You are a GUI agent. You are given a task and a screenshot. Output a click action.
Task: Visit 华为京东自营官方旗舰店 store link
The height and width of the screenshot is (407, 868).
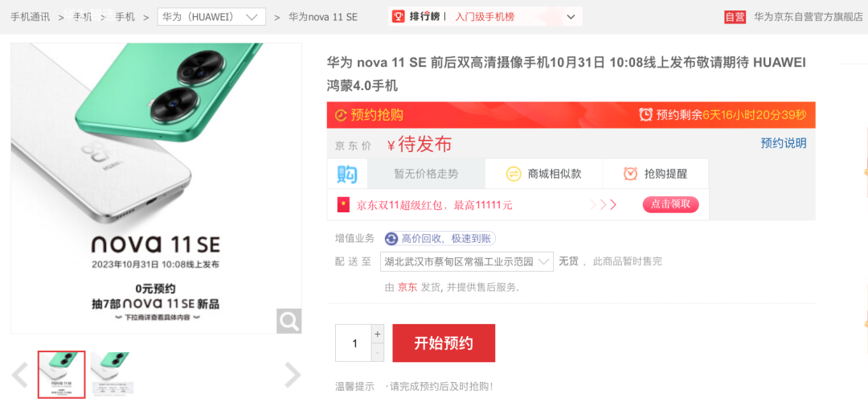click(809, 17)
